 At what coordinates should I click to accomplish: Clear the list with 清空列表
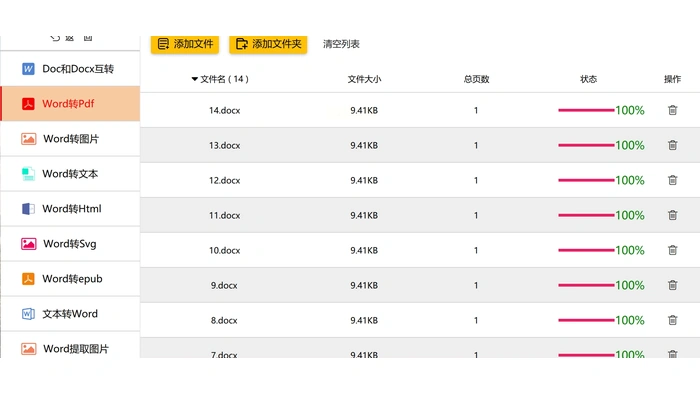[341, 44]
